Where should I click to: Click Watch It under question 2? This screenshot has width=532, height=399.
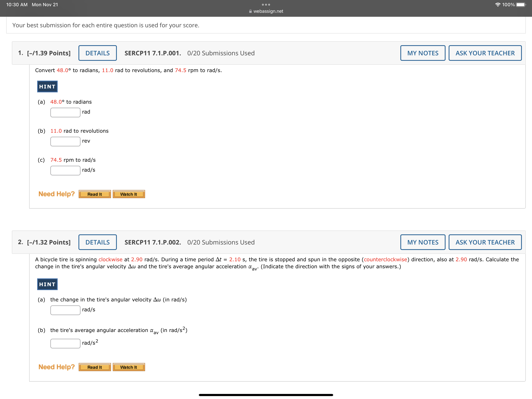(129, 367)
